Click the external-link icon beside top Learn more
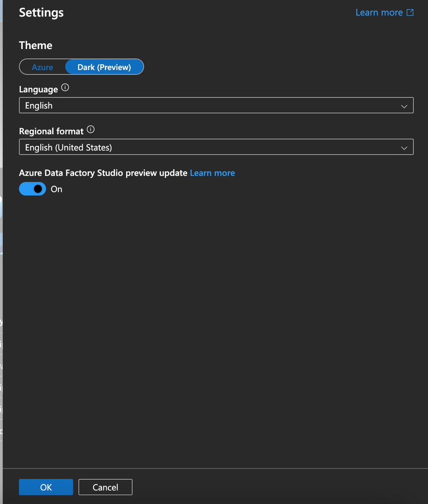 (410, 13)
